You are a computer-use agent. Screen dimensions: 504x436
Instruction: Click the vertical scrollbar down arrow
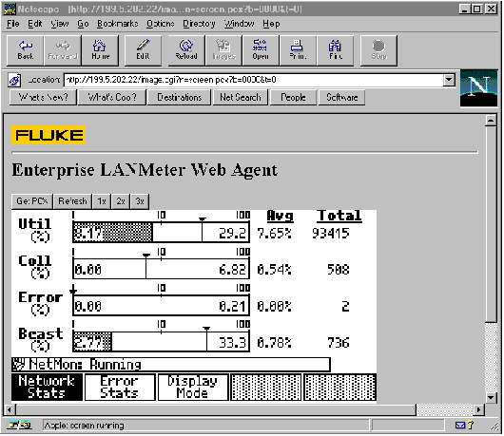(491, 397)
